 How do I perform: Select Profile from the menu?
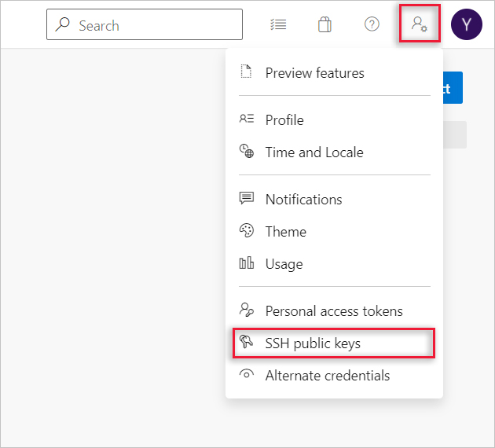[284, 120]
